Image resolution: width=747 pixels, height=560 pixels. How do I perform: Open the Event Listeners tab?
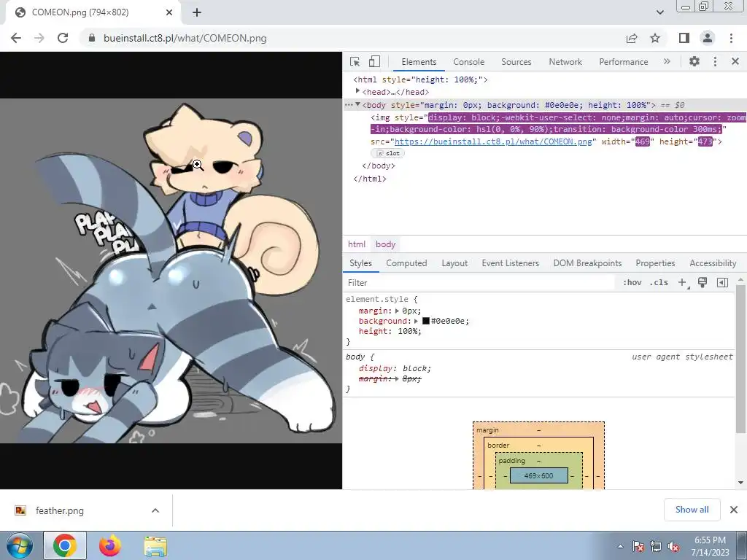coord(510,262)
